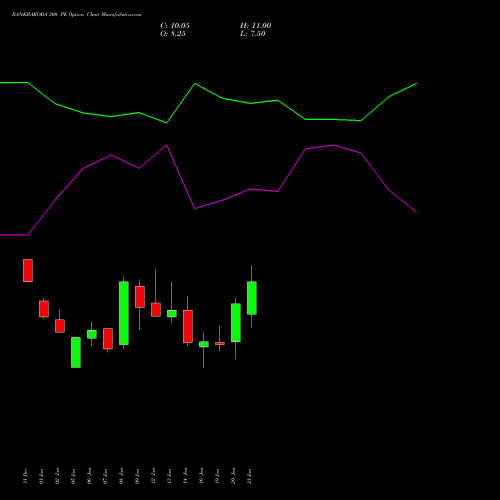The height and width of the screenshot is (500, 500).
Task: Click the 12 Jan date label
Action: click(x=154, y=476)
